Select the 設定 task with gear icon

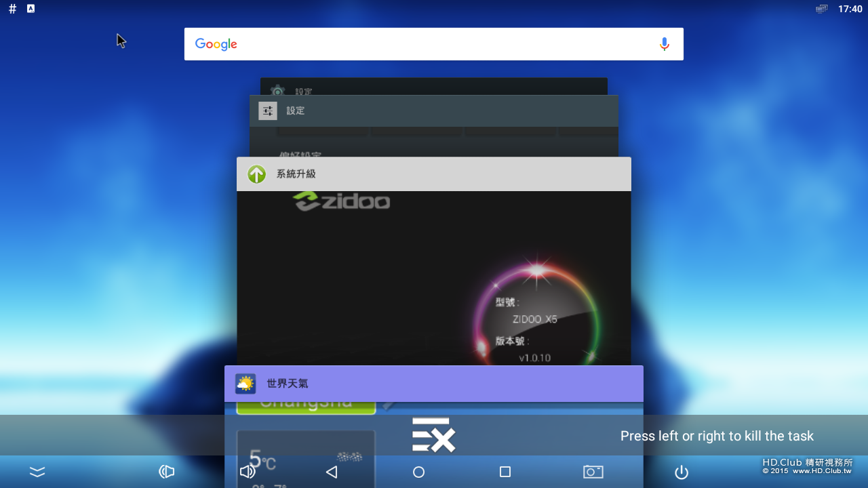(434, 86)
